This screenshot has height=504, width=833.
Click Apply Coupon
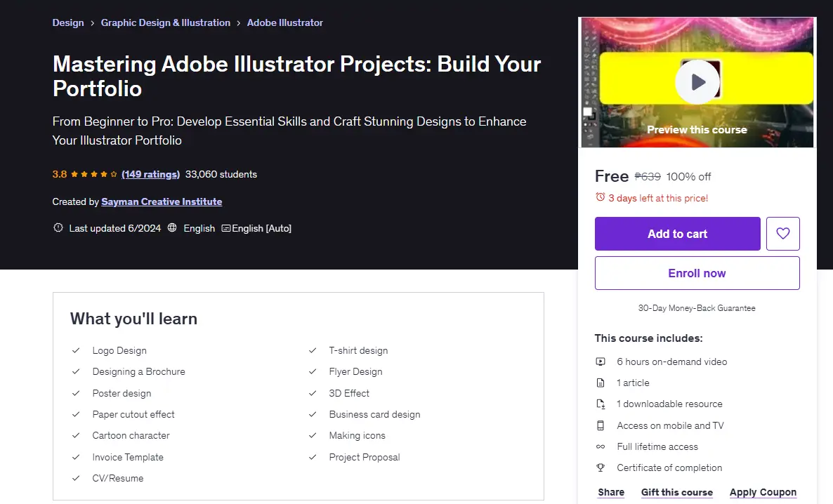pyautogui.click(x=763, y=492)
